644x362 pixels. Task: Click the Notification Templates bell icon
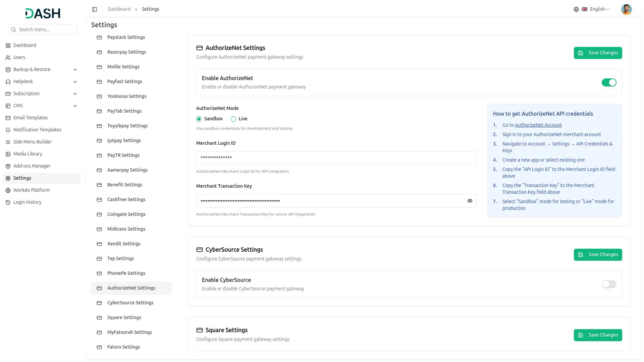8,130
